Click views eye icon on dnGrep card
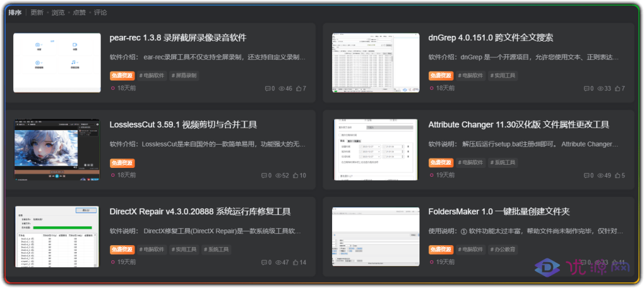 (599, 89)
